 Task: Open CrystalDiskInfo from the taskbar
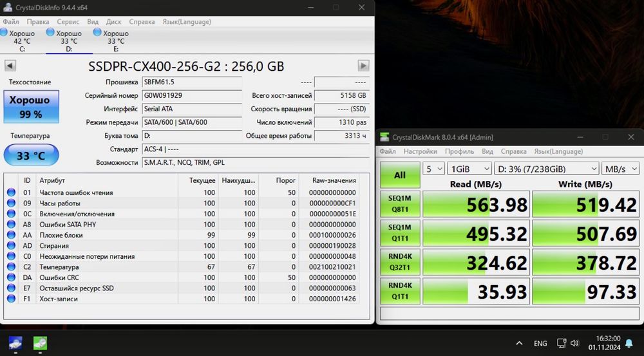pos(15,343)
